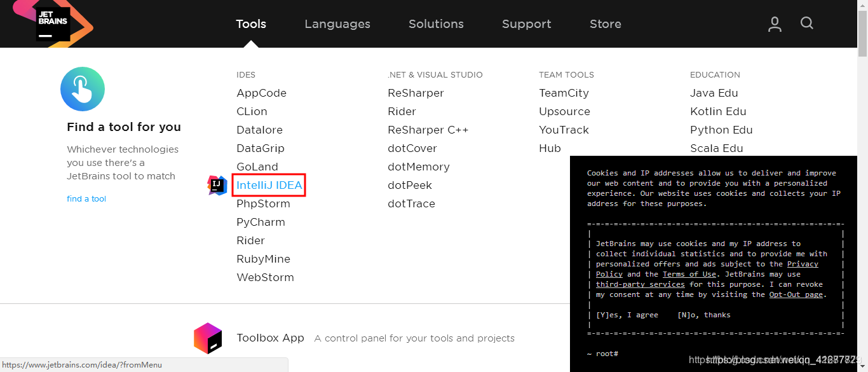Screen dimensions: 868x372
Task: Select AppCode from IDEs list
Action: point(262,93)
